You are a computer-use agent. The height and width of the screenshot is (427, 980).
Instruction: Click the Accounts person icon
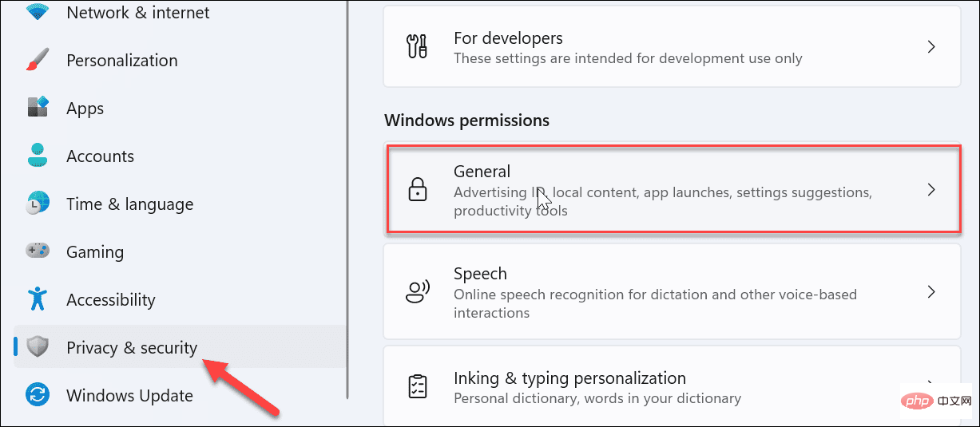(x=38, y=156)
